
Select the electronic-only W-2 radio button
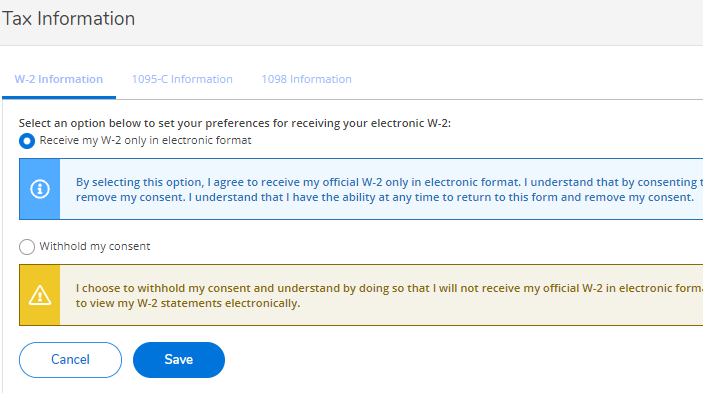click(27, 141)
